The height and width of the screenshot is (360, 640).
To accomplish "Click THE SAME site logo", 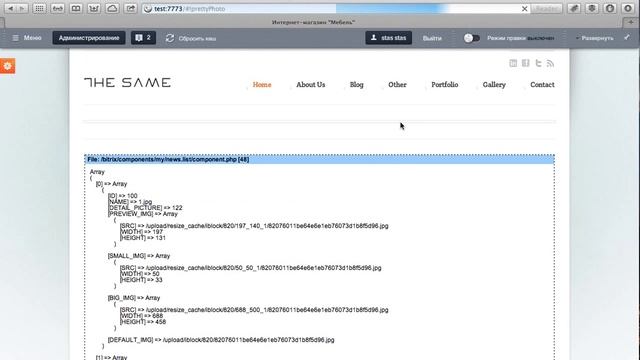I will coord(127,82).
